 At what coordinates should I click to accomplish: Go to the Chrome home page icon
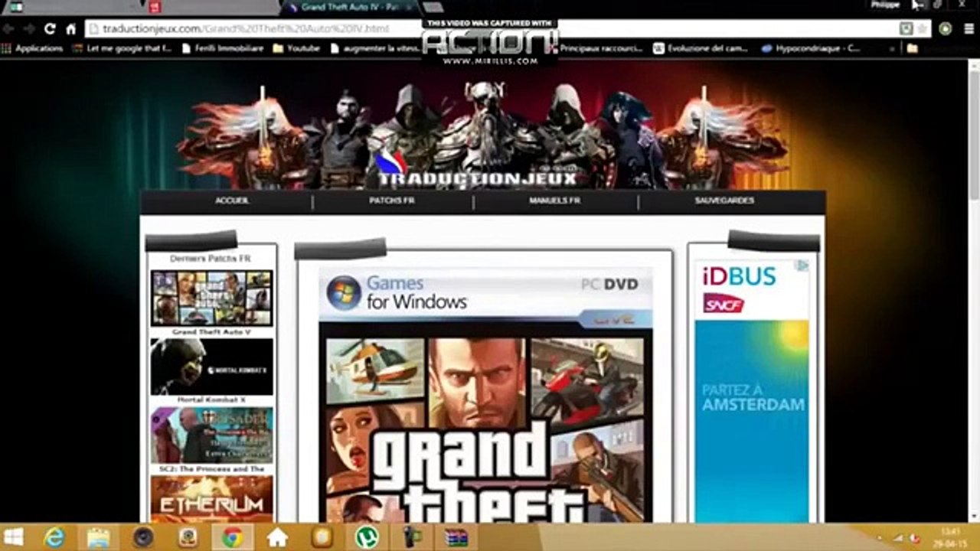click(70, 29)
